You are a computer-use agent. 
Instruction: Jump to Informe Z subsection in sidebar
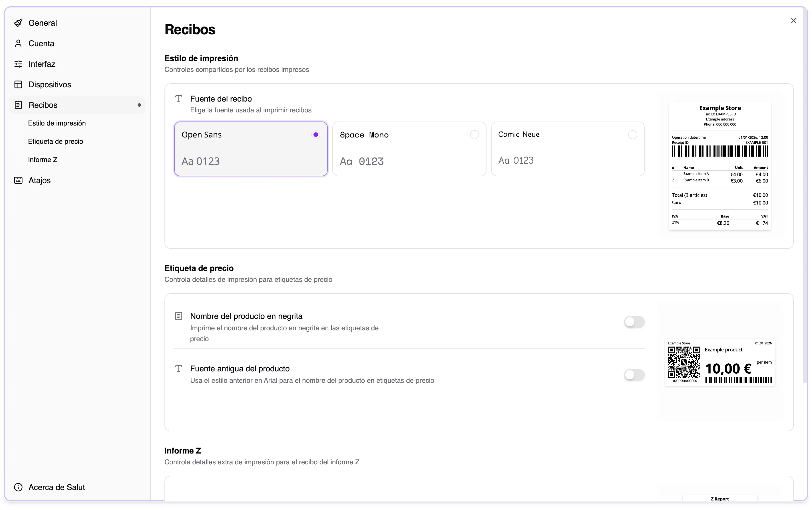click(x=43, y=160)
